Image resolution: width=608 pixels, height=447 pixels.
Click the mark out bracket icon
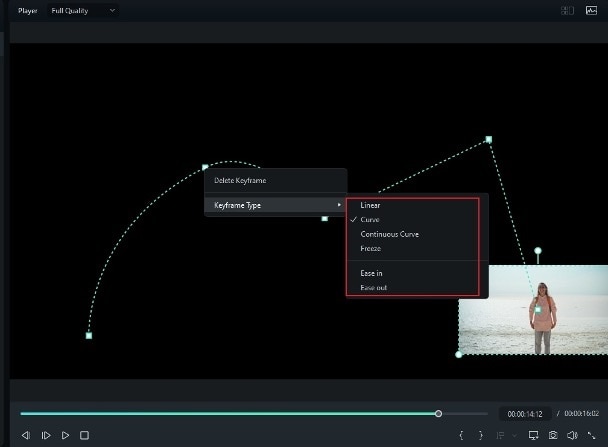pyautogui.click(x=481, y=435)
